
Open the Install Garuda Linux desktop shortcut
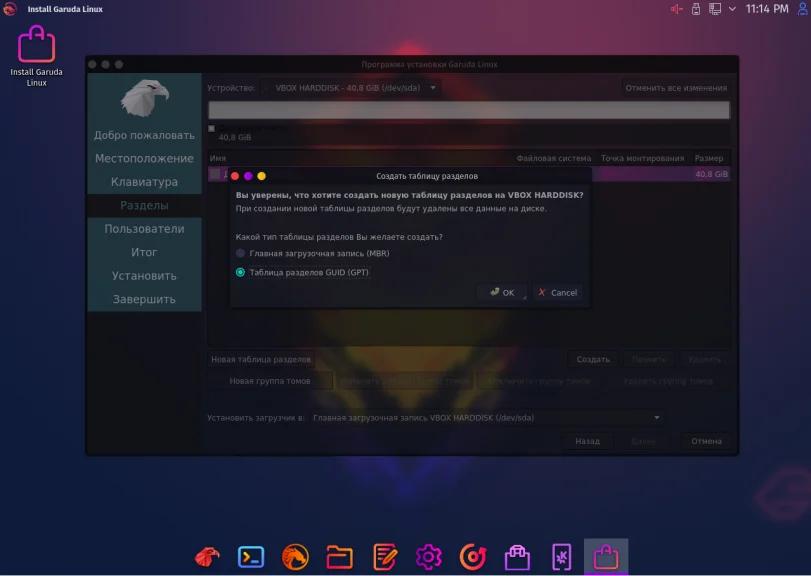36,45
